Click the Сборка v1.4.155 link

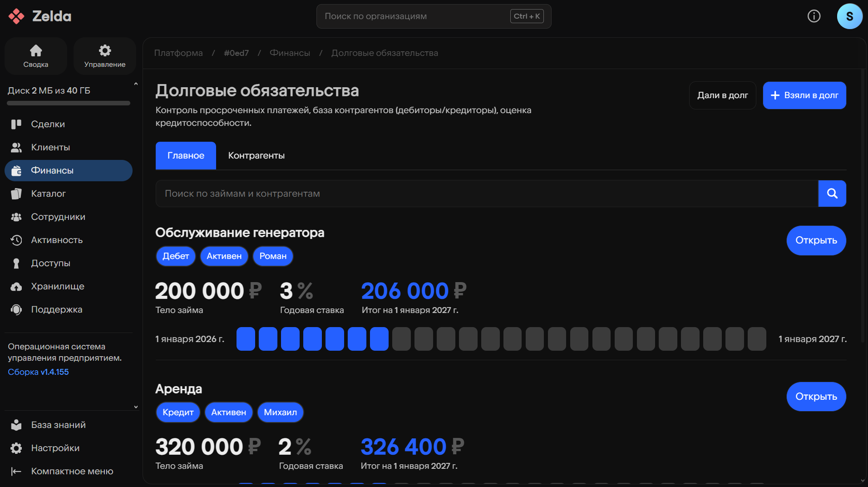tap(38, 372)
